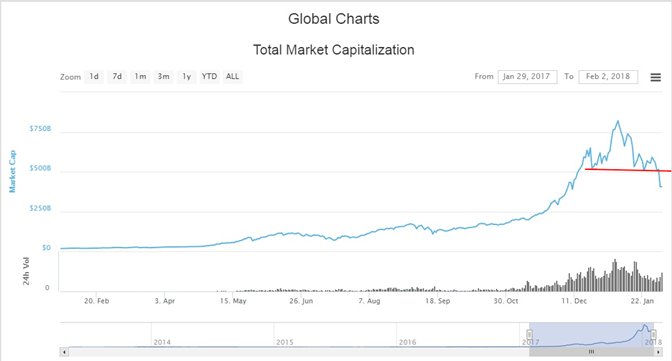Click the 30. Oct date label
The image size is (672, 361).
point(506,301)
